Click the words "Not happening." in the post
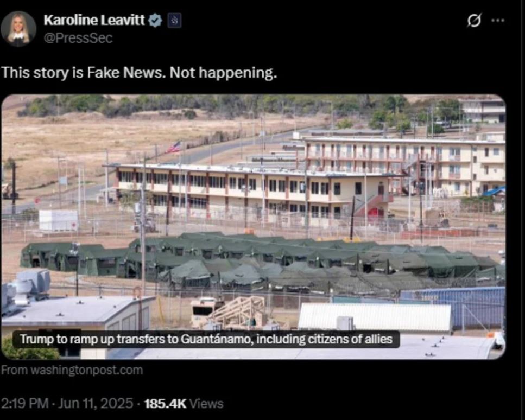The height and width of the screenshot is (420, 525). (224, 73)
